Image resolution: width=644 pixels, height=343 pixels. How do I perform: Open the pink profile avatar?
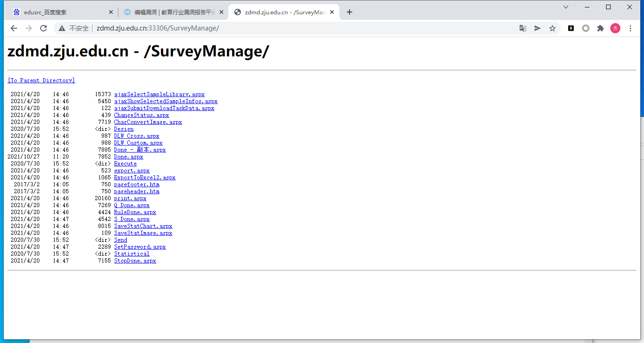point(615,28)
